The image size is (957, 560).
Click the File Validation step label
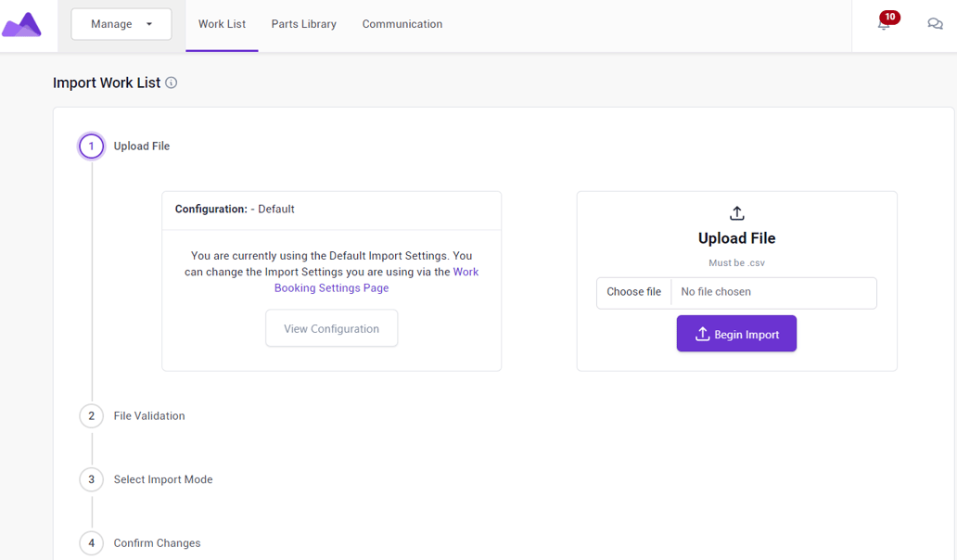149,416
